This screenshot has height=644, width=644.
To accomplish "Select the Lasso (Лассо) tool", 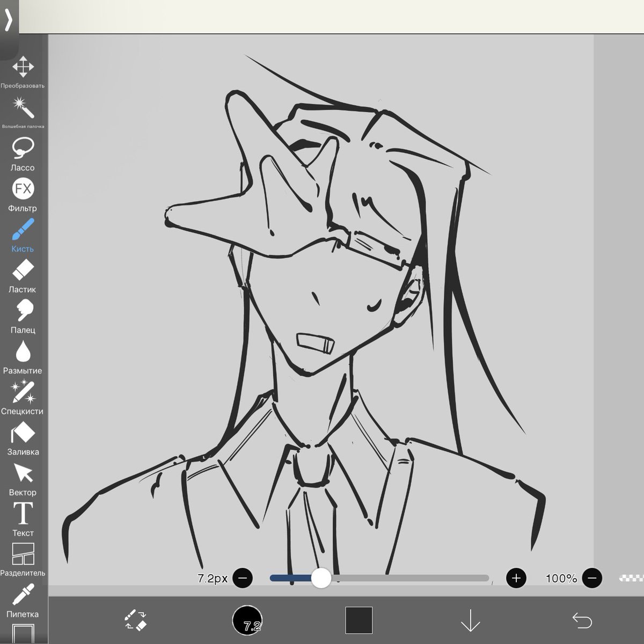I will (23, 154).
